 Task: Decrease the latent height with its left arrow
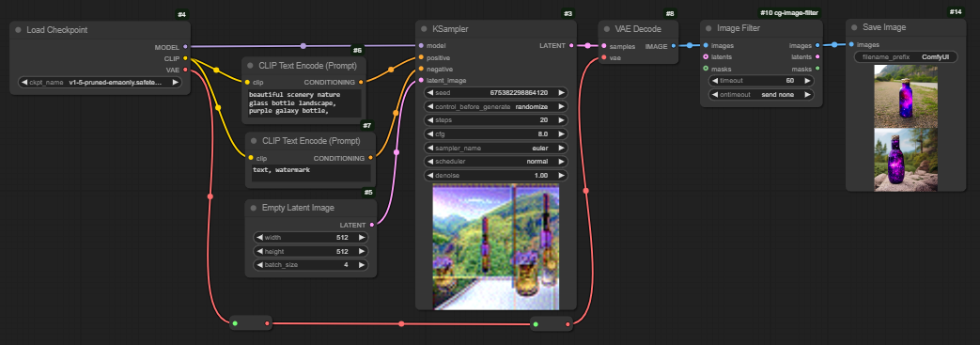[258, 251]
